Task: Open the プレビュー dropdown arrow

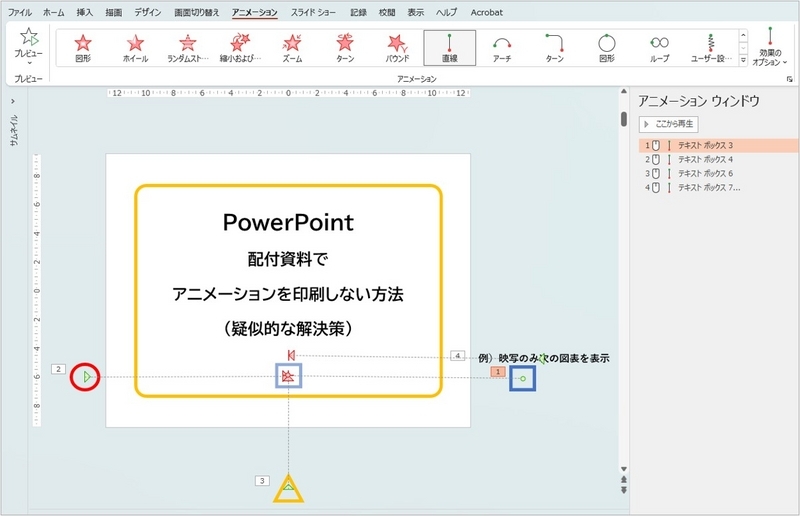Action: coord(29,63)
